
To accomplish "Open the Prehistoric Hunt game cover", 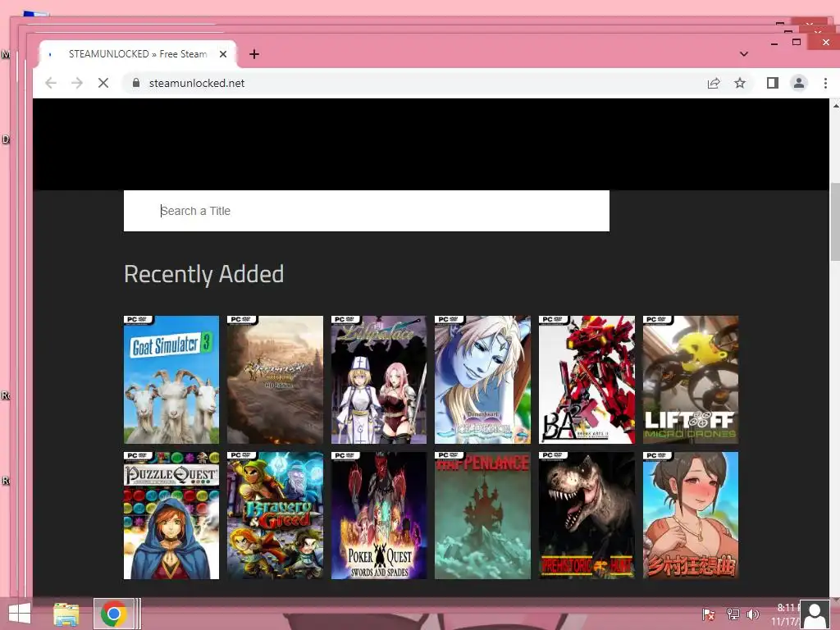I will click(587, 515).
